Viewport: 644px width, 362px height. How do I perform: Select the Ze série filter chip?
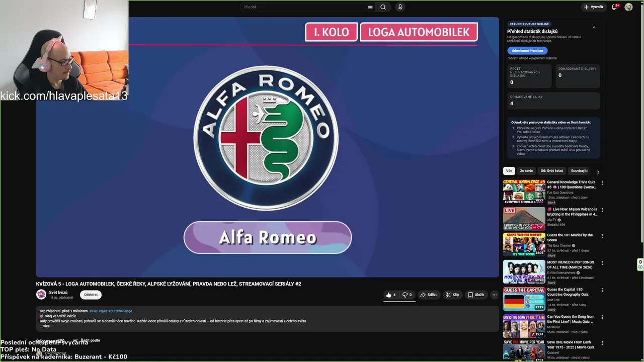coord(526,171)
